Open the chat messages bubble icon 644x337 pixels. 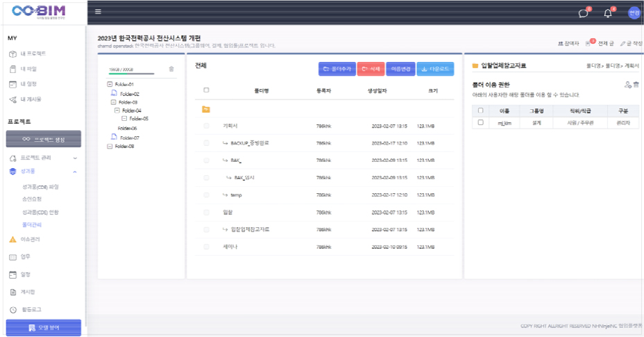[x=583, y=13]
